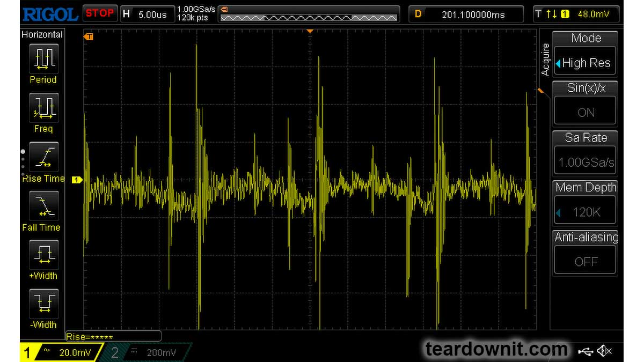
Task: Select the -Width measurement icon
Action: [42, 303]
